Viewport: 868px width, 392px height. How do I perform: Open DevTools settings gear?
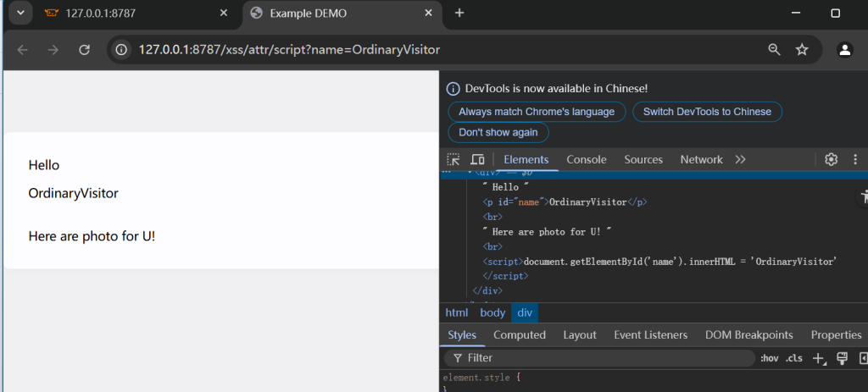831,159
